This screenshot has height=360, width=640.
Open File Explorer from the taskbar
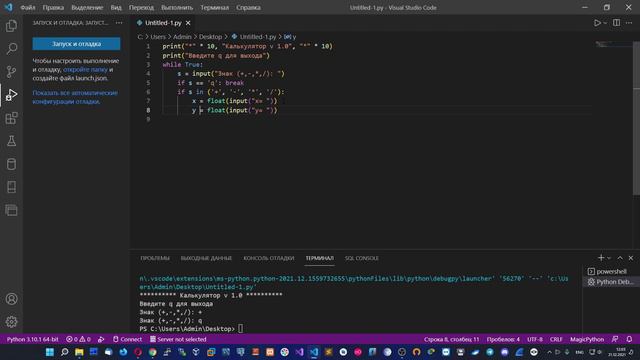tap(79, 352)
